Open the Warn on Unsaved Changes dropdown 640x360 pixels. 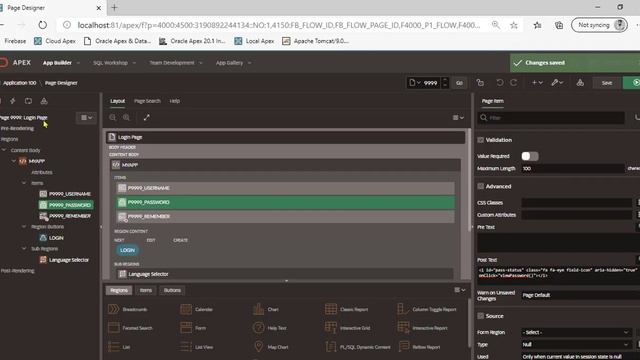pos(580,295)
